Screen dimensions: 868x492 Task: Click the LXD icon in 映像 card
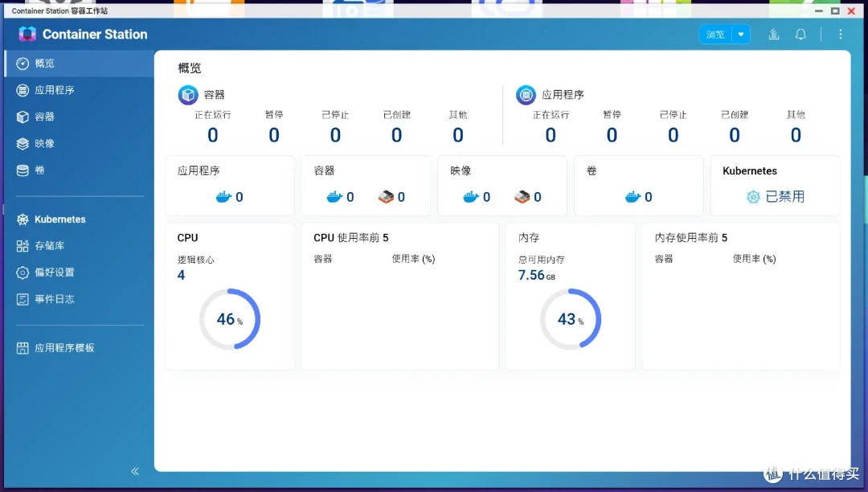pos(522,196)
